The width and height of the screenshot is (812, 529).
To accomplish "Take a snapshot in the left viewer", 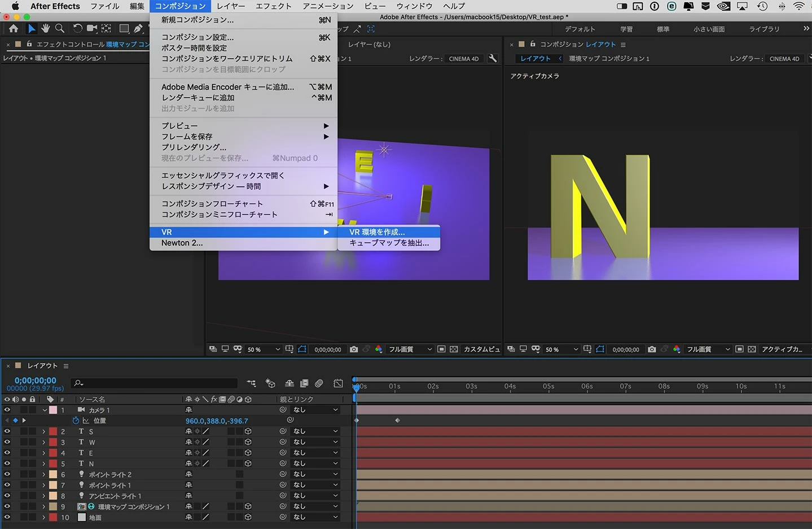I will 354,349.
